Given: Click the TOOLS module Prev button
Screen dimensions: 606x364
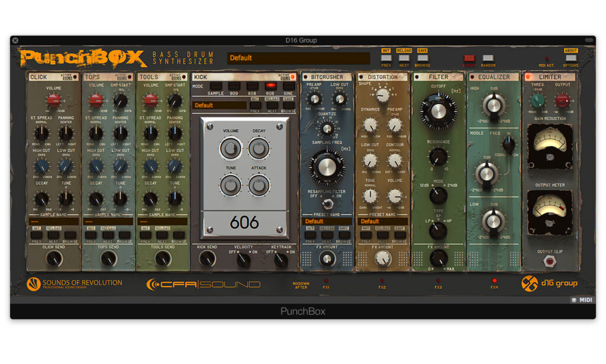Looking at the screenshot, I should [x=146, y=234].
